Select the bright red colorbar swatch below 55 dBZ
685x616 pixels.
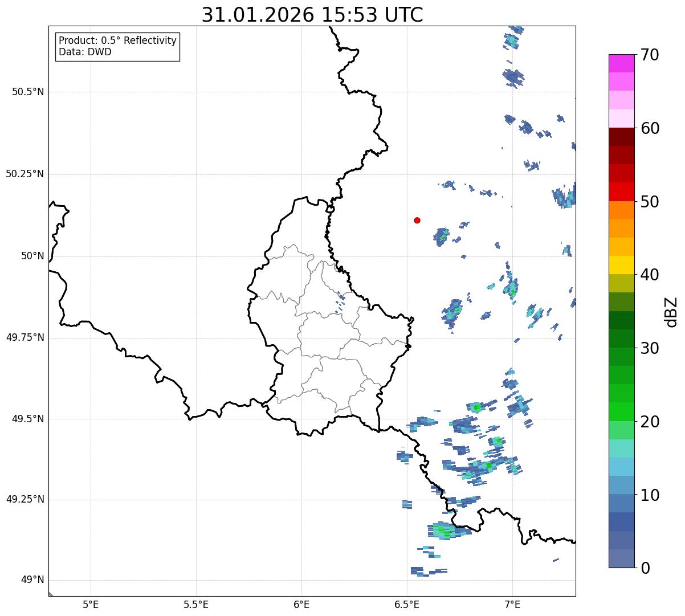pos(621,191)
